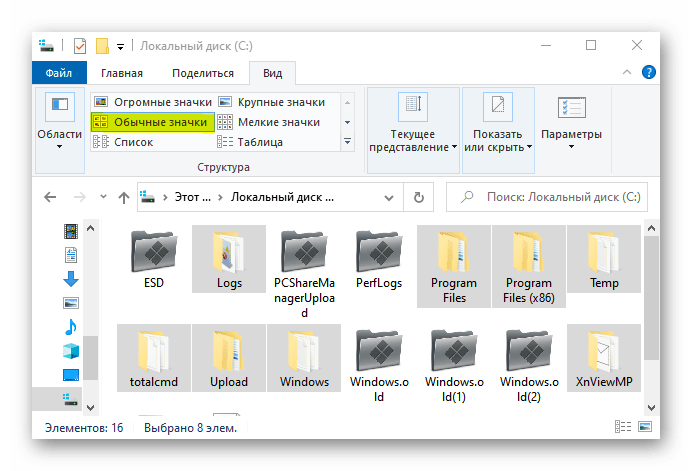This screenshot has width=692, height=471.
Task: Click the search Local Disk field
Action: [x=547, y=197]
